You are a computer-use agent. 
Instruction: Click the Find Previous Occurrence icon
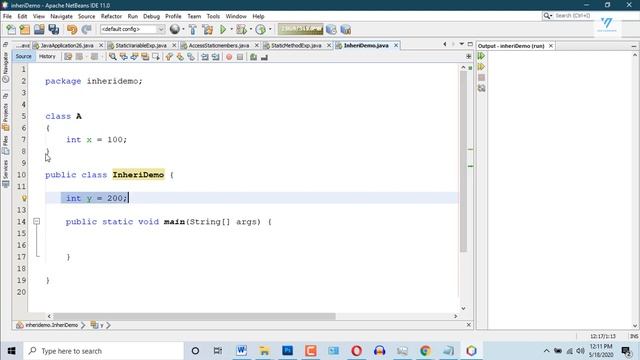coord(123,57)
